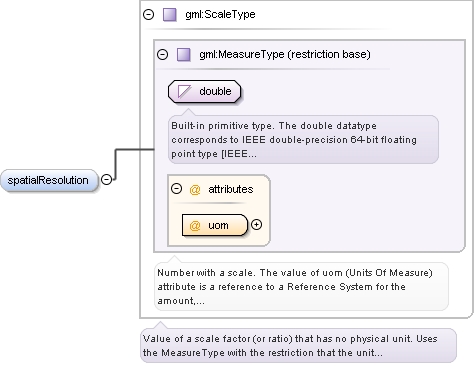Click the 'Number with a scale' annotation

(x=301, y=286)
